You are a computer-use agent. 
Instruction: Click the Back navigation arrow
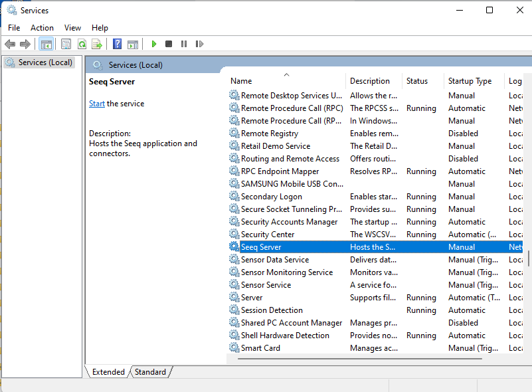[9, 44]
